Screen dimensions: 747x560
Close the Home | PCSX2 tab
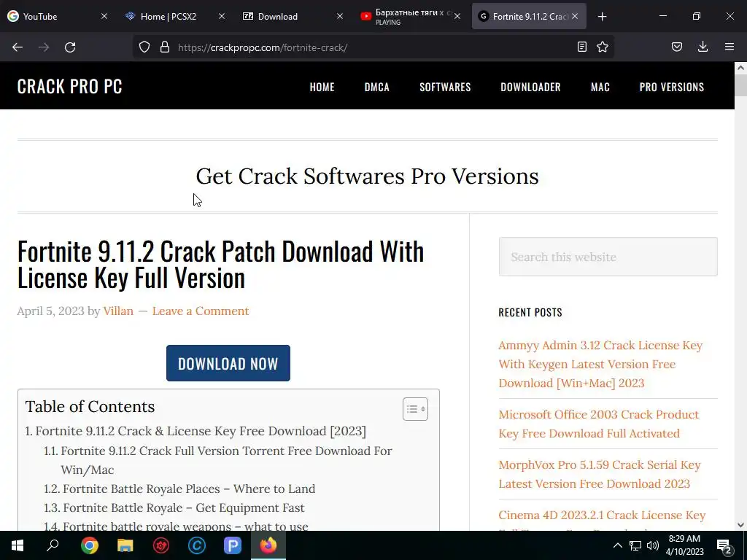222,16
